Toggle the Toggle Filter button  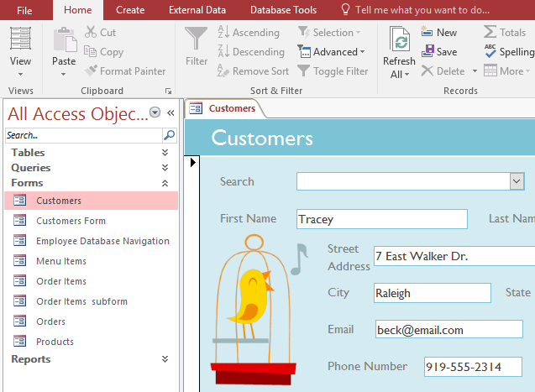click(x=332, y=71)
